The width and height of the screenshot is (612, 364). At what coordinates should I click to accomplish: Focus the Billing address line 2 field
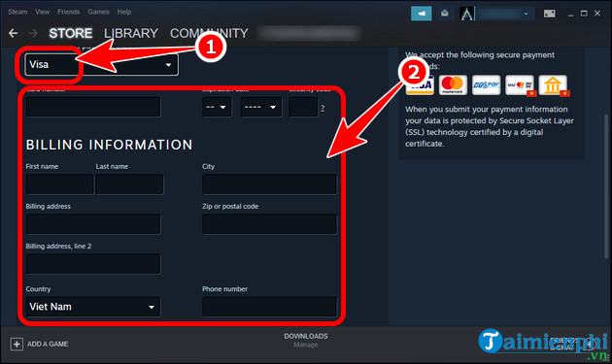tap(93, 264)
